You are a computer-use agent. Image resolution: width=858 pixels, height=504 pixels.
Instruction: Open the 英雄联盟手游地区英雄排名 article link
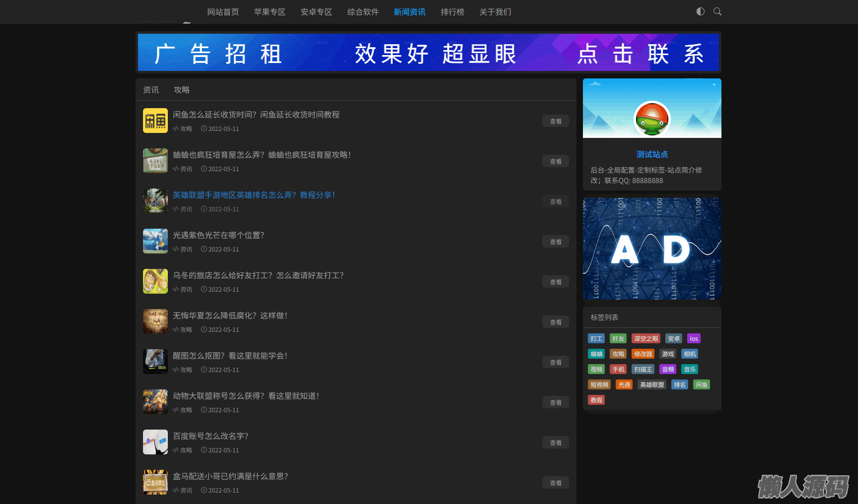(x=254, y=195)
